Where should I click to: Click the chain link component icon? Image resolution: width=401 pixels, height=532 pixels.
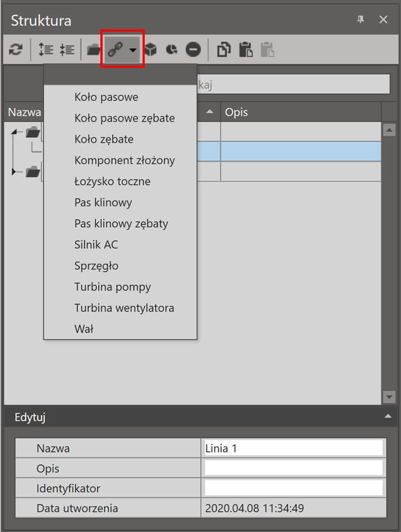(115, 50)
